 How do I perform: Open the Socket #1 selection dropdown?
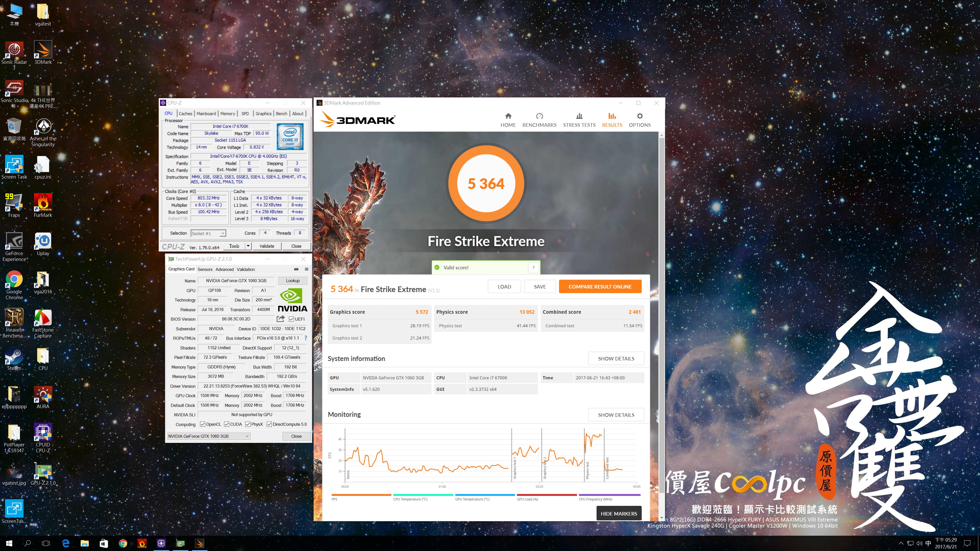tap(208, 233)
